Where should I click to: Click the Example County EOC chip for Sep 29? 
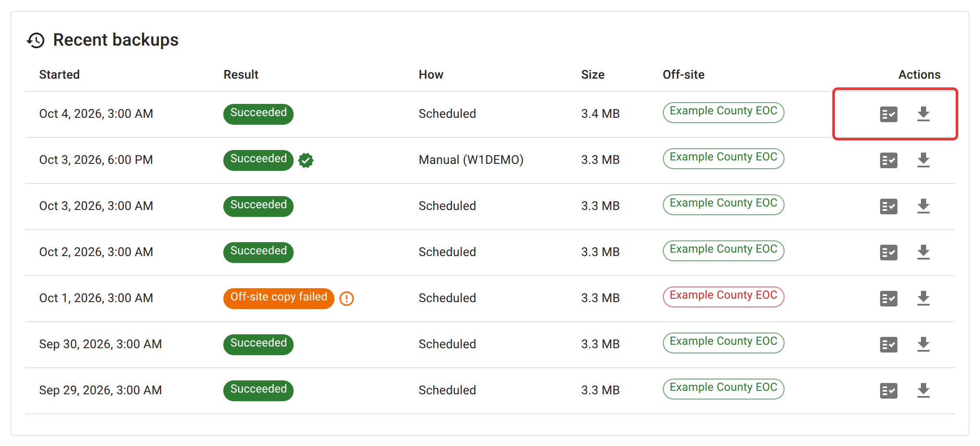click(723, 389)
